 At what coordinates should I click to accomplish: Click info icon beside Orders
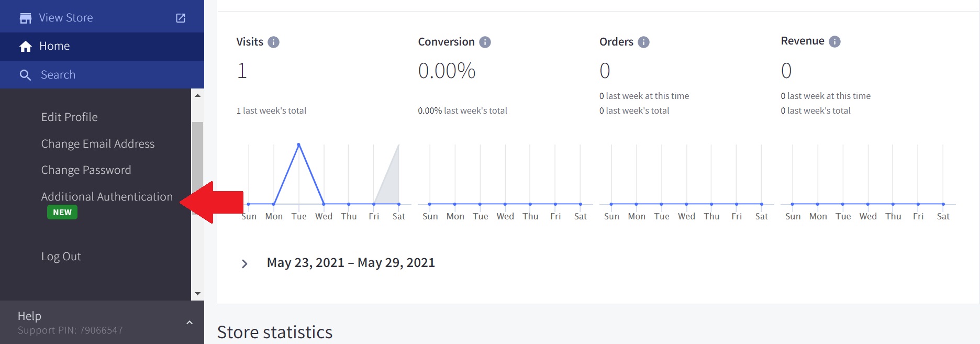coord(643,42)
